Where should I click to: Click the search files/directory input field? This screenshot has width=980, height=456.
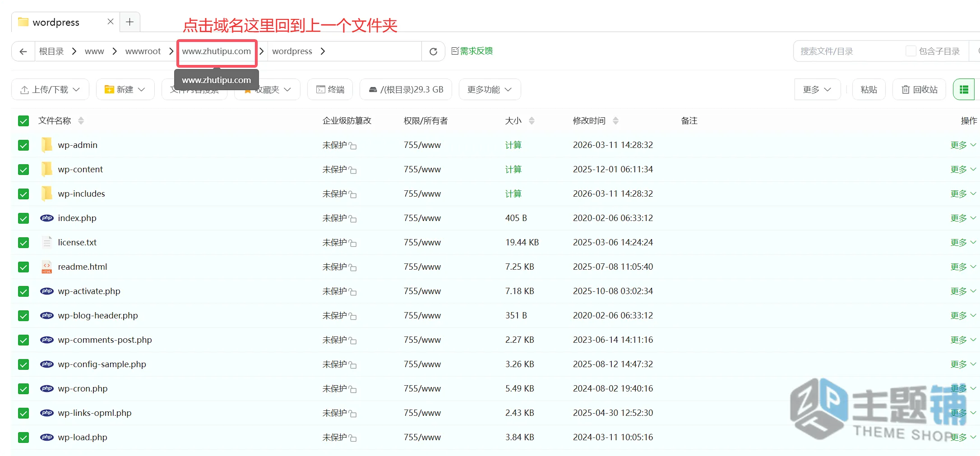(848, 51)
